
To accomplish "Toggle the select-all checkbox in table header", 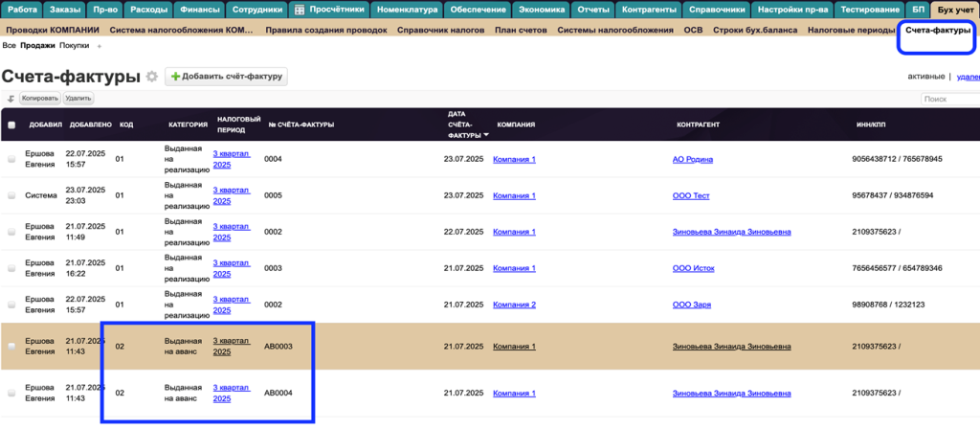I will tap(11, 124).
